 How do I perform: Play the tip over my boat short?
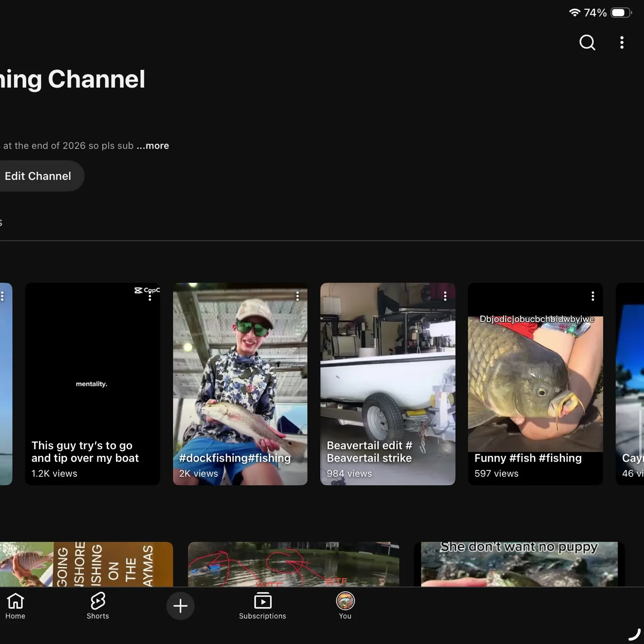click(92, 384)
